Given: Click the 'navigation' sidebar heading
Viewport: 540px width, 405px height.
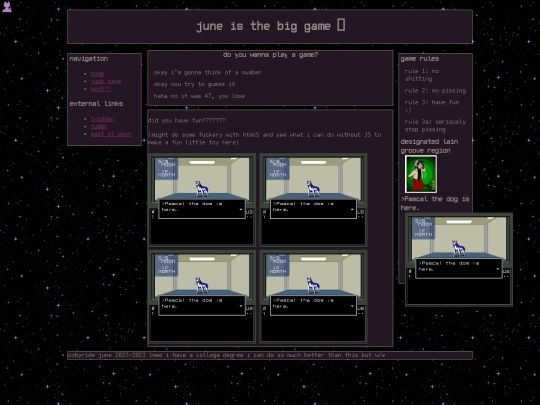Looking at the screenshot, I should (89, 59).
